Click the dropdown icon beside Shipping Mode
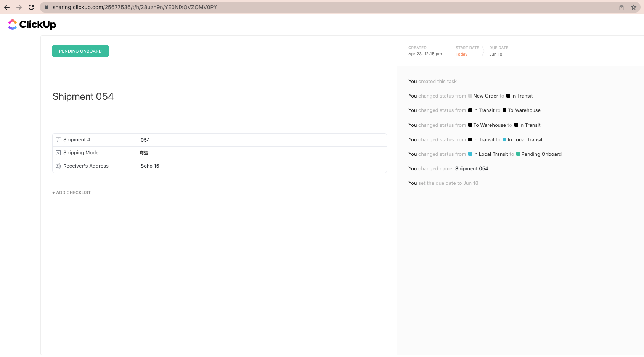Image resolution: width=644 pixels, height=357 pixels. click(x=58, y=153)
